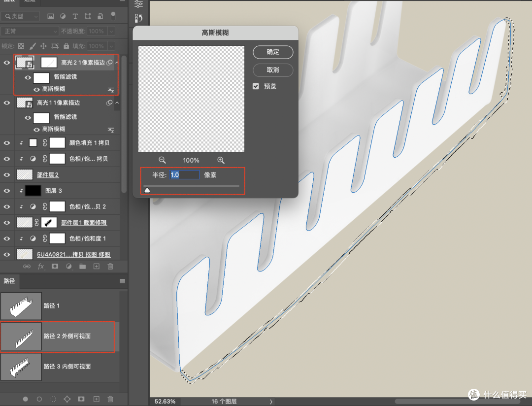Stroke path with brush circle icon
This screenshot has width=532, height=406.
(x=39, y=399)
